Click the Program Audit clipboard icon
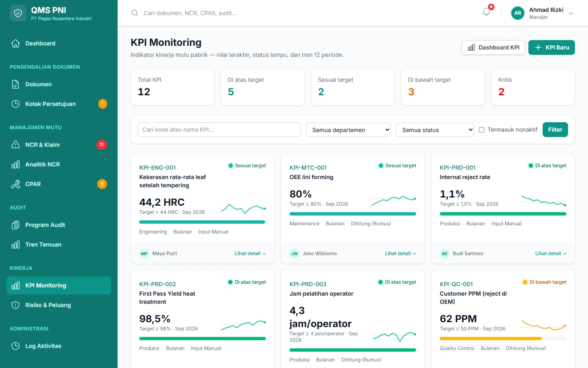Viewport: 588px width, 368px height. [16, 225]
